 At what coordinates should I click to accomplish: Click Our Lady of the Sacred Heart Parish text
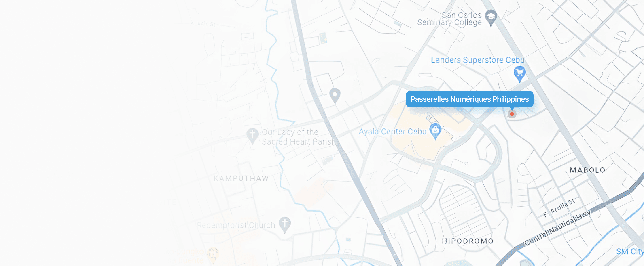click(x=298, y=137)
